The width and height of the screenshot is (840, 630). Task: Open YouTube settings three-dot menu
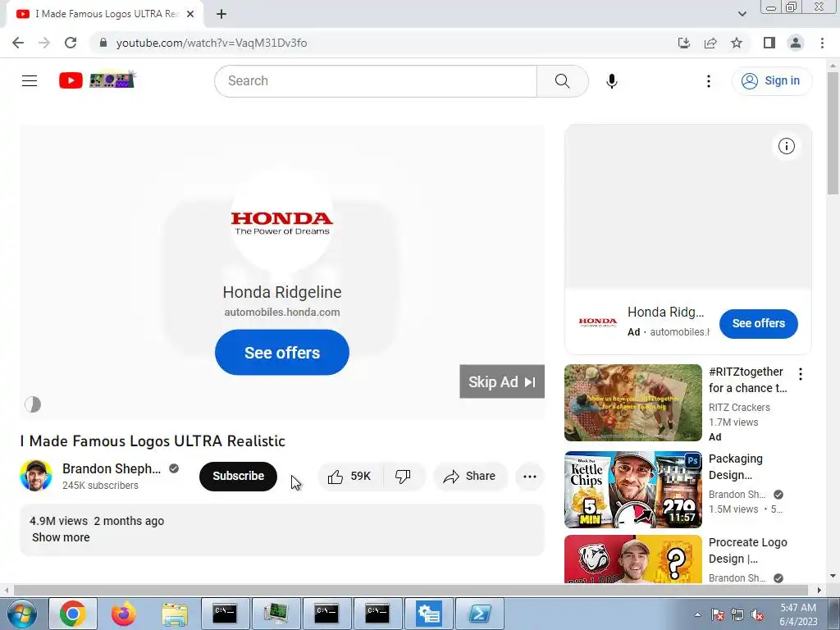[708, 81]
